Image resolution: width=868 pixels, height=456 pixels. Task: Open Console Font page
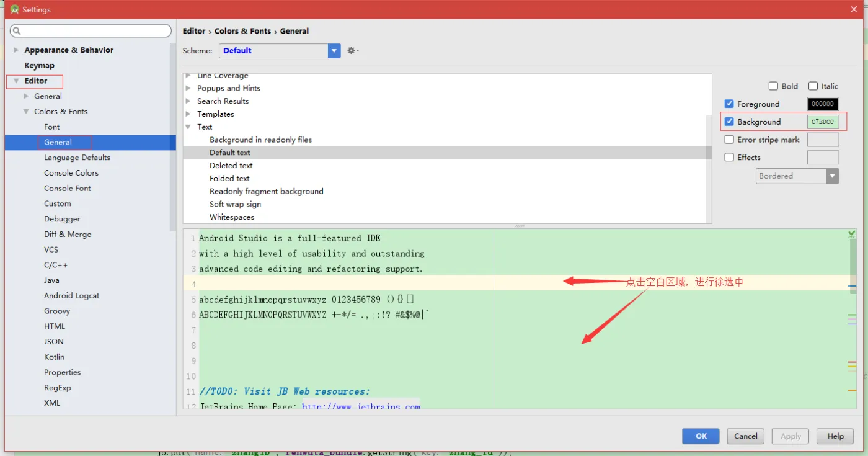[68, 188]
